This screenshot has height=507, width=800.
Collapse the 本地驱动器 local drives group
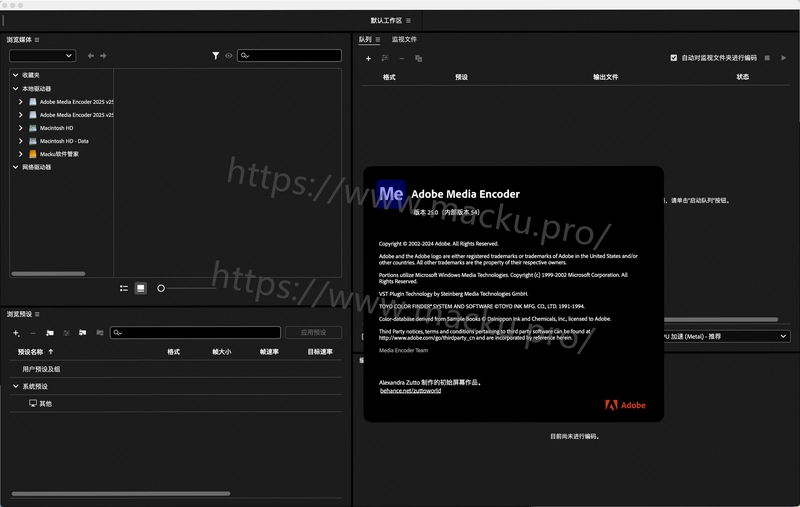coord(15,88)
